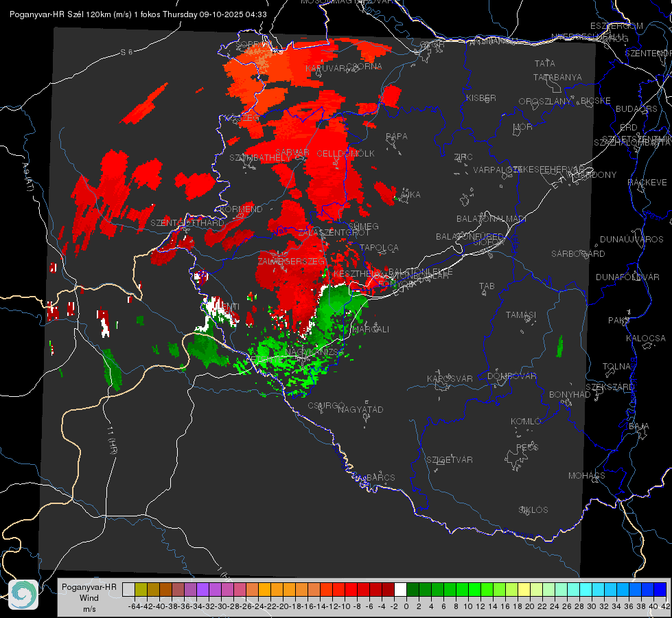
Task: Click the swirl logo icon beside the legend
Action: (x=23, y=595)
